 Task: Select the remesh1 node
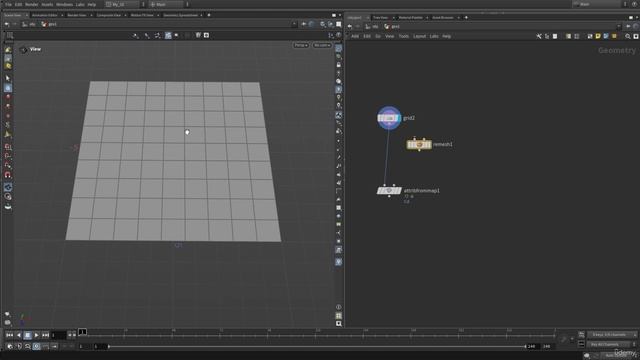[x=419, y=144]
